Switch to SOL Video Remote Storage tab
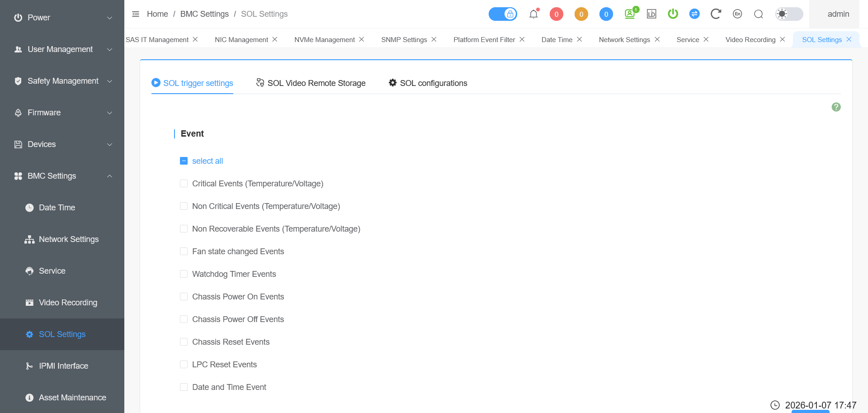868x413 pixels. pos(311,83)
